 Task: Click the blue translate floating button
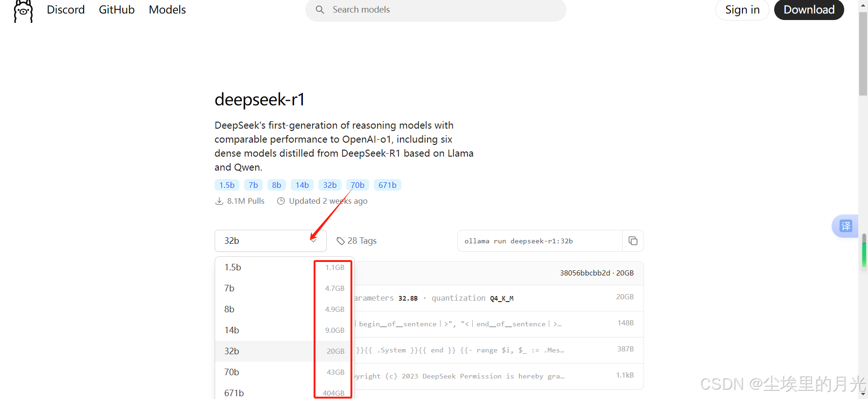click(x=845, y=226)
